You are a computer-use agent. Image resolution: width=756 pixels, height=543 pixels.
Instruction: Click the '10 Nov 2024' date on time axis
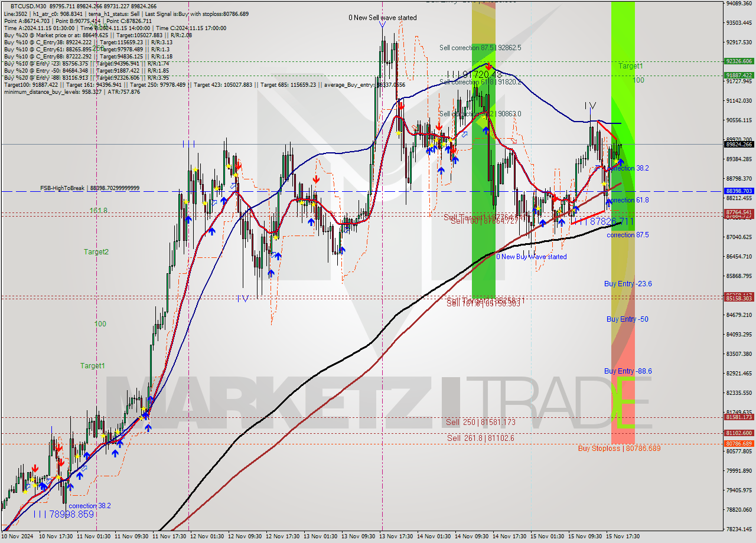tap(18, 537)
